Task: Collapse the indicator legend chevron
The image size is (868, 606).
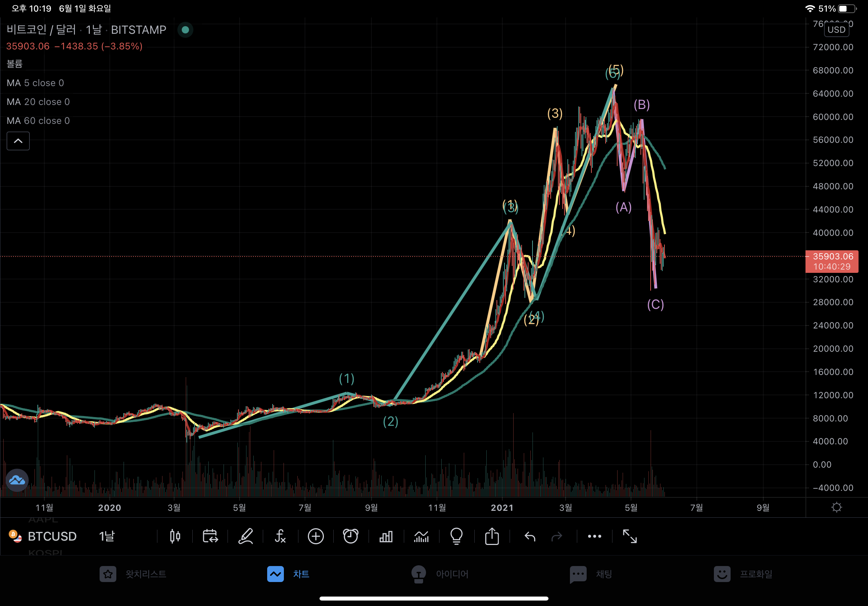Action: [x=18, y=141]
